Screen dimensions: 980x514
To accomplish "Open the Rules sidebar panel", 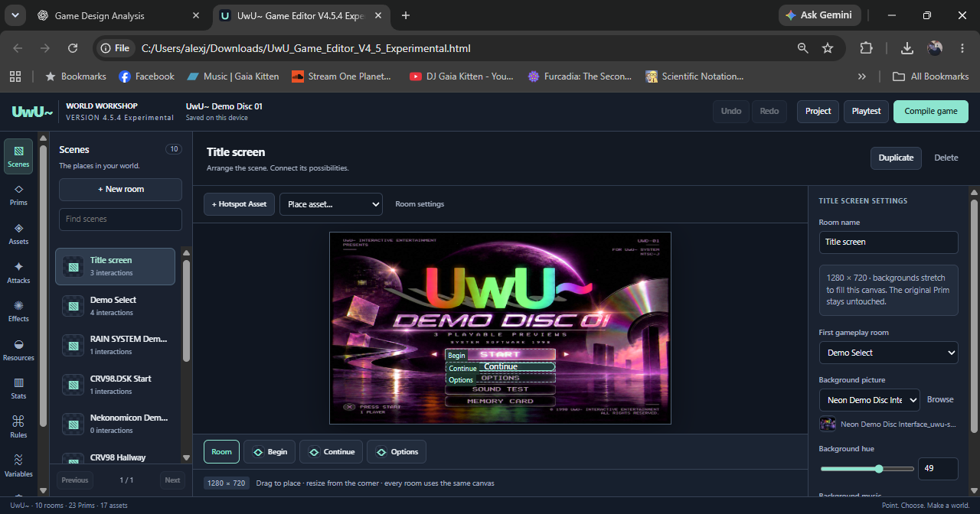I will [x=18, y=428].
